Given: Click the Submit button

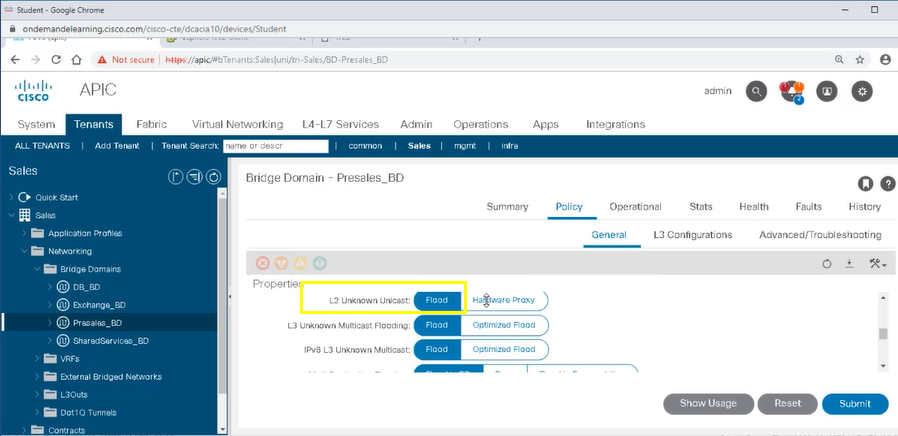Looking at the screenshot, I should click(854, 404).
